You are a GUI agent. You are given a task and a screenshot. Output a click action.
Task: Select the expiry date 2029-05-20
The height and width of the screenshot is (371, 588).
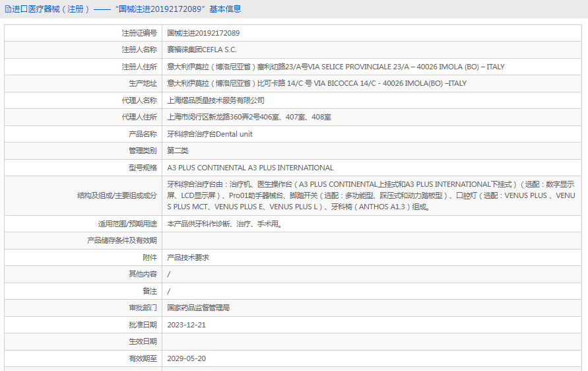pos(187,358)
